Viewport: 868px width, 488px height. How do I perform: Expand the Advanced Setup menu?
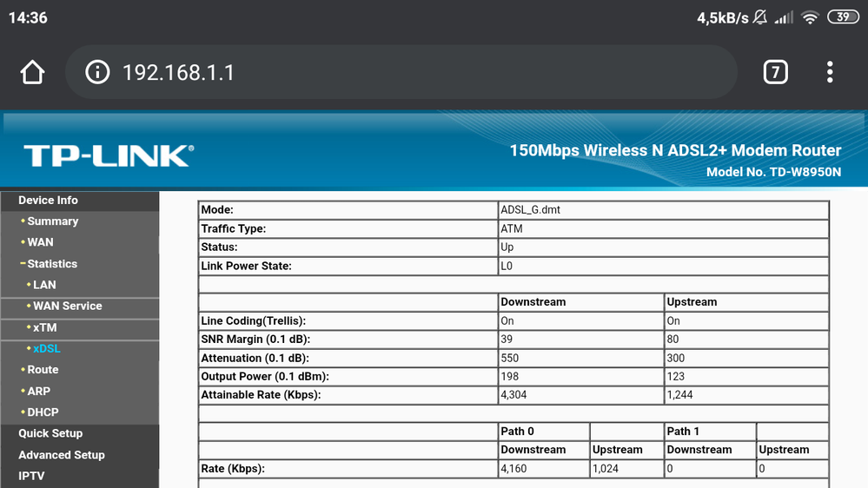61,455
